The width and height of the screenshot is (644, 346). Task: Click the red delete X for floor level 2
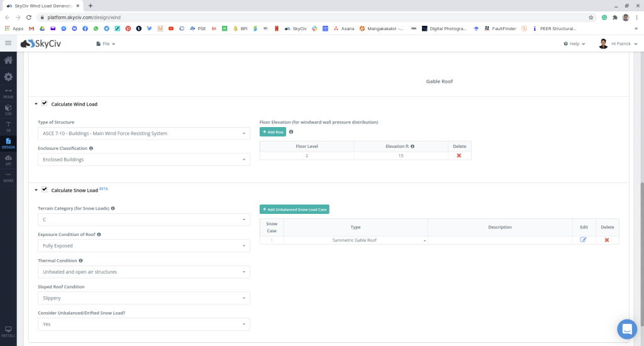(x=458, y=155)
